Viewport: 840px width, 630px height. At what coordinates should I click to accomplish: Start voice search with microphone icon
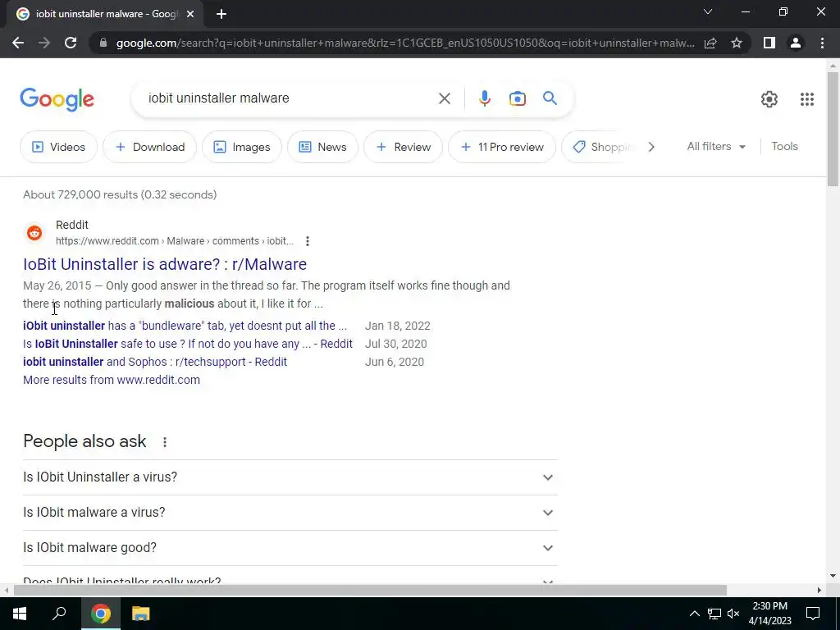[x=484, y=98]
